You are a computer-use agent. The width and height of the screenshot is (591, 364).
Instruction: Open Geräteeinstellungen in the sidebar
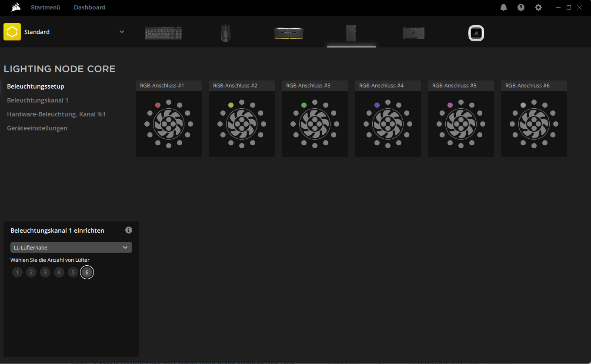(x=37, y=128)
